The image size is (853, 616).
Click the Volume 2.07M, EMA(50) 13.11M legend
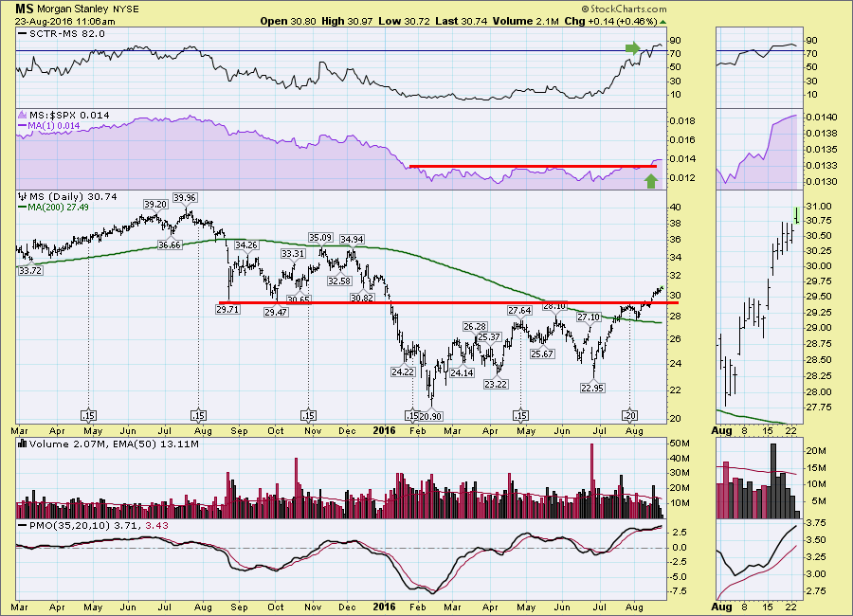(x=114, y=444)
